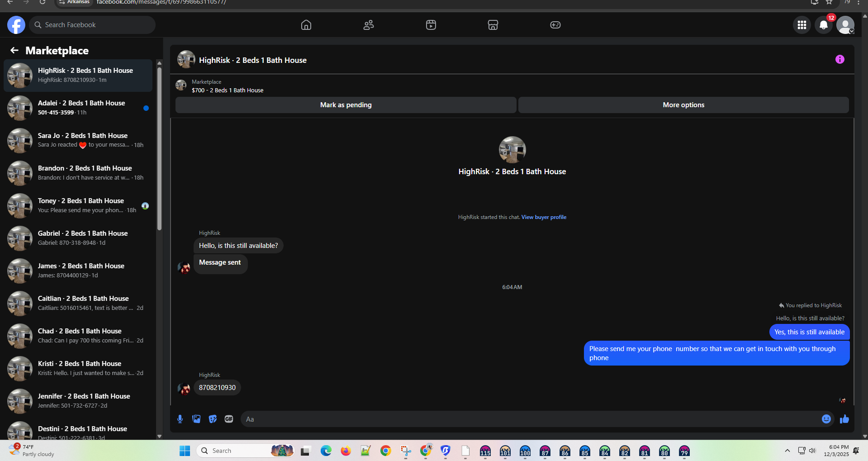Open the volume control in tray
Screen dimensions: 868x461
tap(812, 451)
